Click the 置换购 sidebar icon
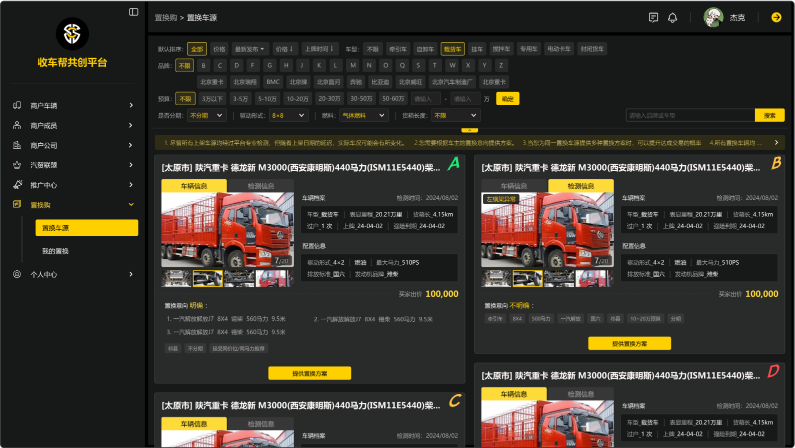 click(x=17, y=205)
